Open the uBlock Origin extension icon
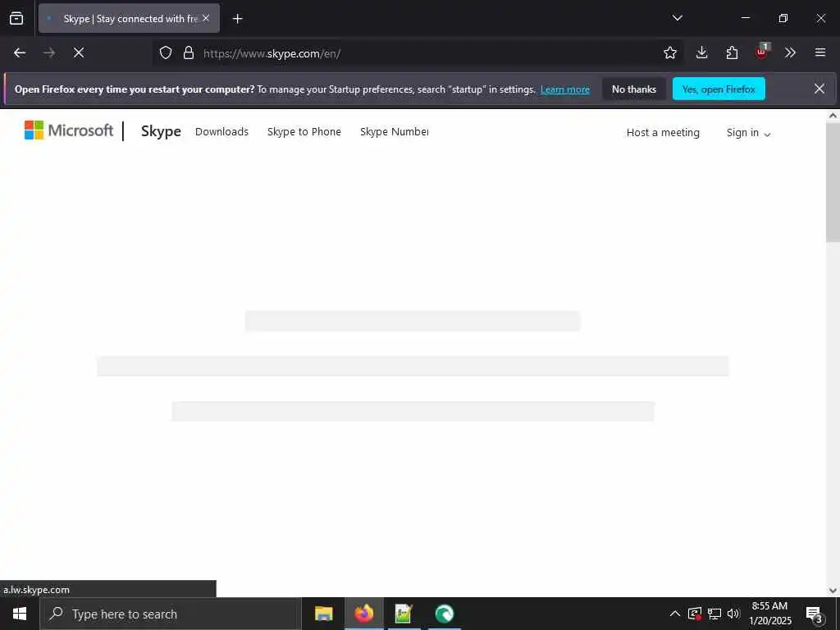Viewport: 840px width, 630px height. (762, 52)
